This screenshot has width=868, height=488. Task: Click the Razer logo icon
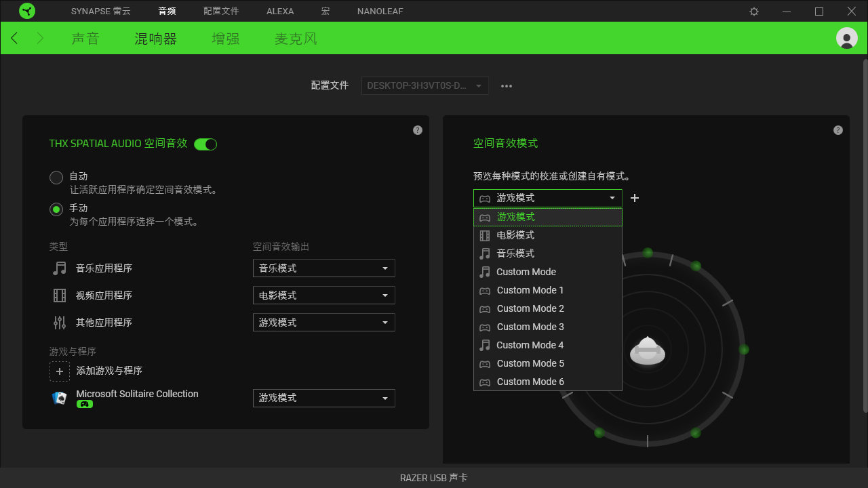(27, 11)
